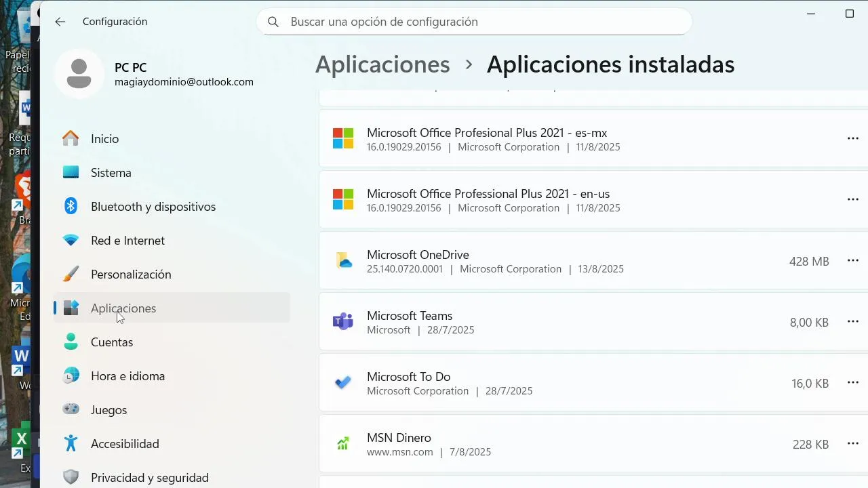Click the MSN Dinero app name
Image resolution: width=868 pixels, height=488 pixels.
(399, 438)
